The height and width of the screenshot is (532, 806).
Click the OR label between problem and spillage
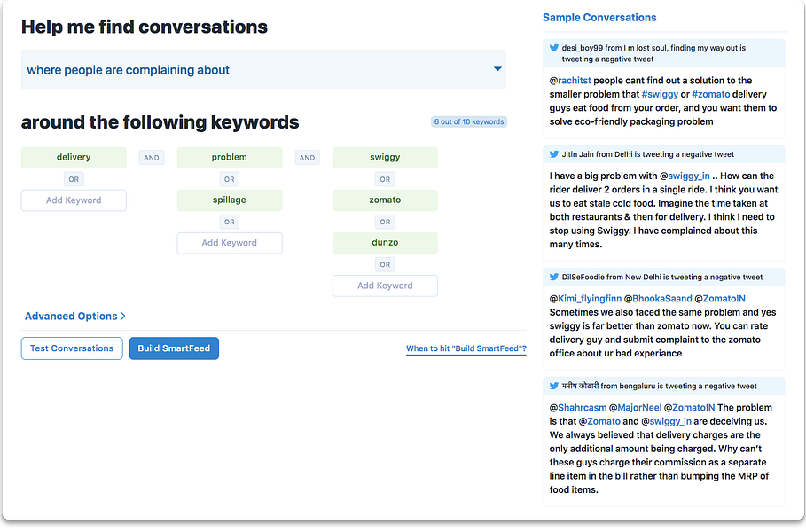[230, 179]
